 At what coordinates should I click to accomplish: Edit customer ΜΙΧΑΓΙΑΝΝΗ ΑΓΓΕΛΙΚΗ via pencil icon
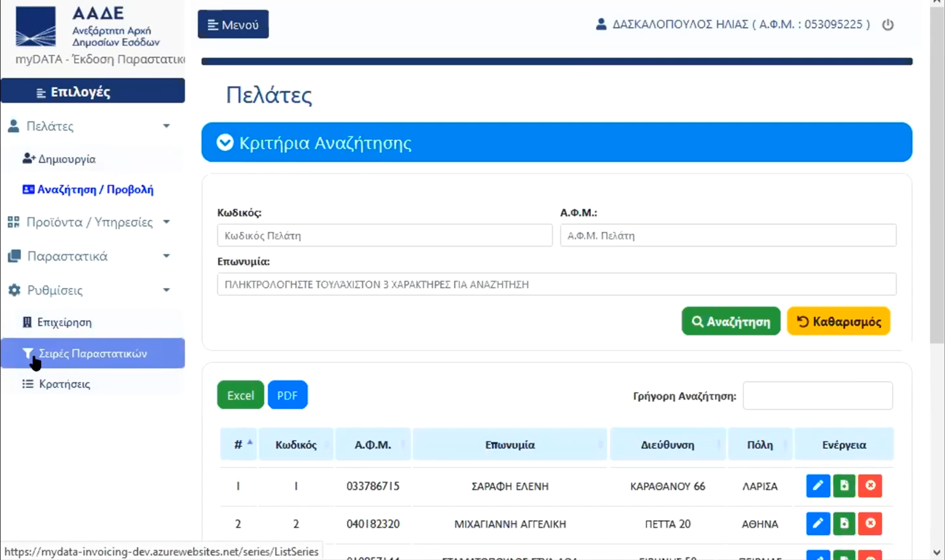[x=817, y=524]
